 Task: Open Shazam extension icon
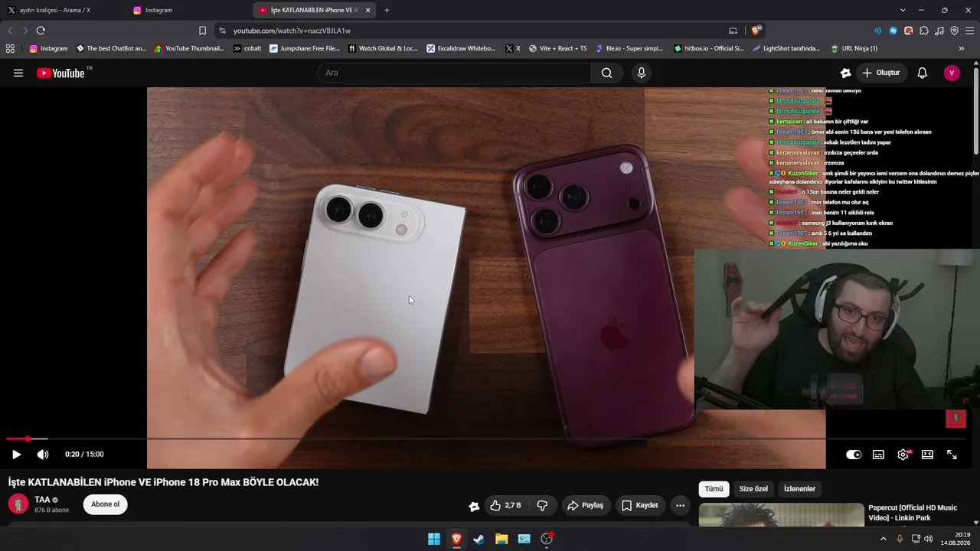[x=893, y=31]
